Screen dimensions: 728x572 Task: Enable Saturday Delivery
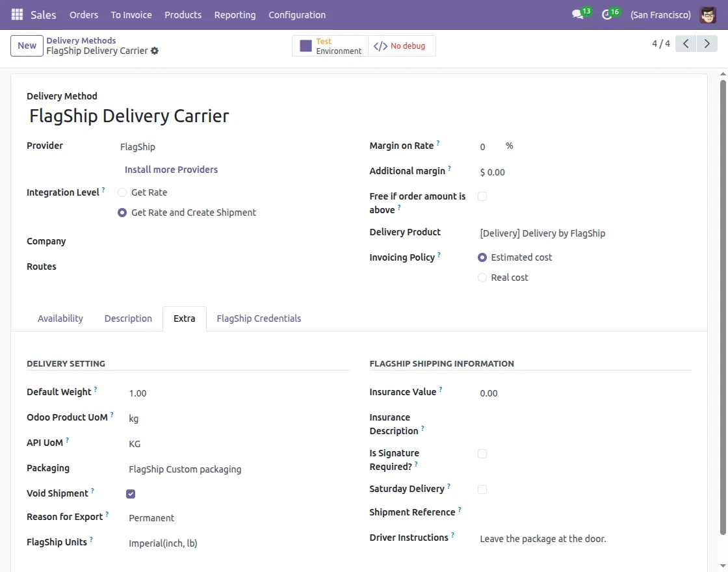coord(482,489)
